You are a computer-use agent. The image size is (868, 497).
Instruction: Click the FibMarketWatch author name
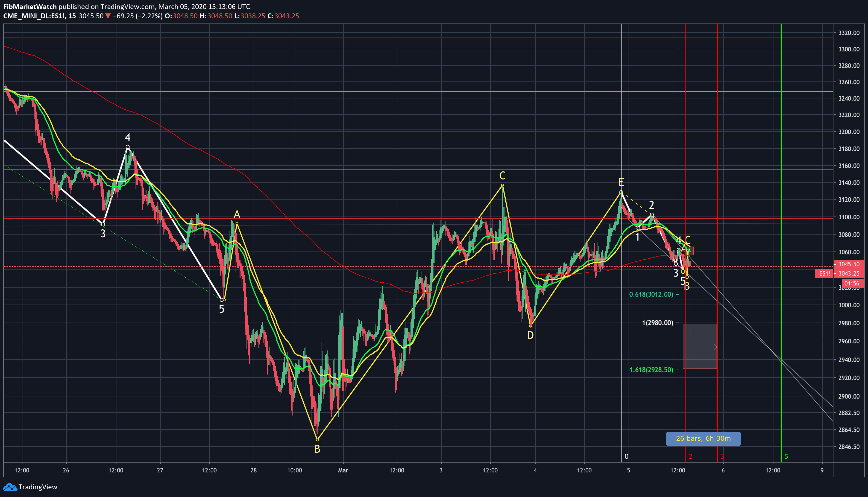point(30,7)
